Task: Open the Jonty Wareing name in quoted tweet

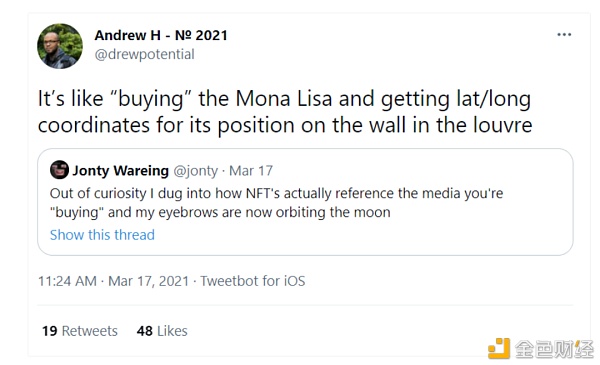Action: (121, 171)
